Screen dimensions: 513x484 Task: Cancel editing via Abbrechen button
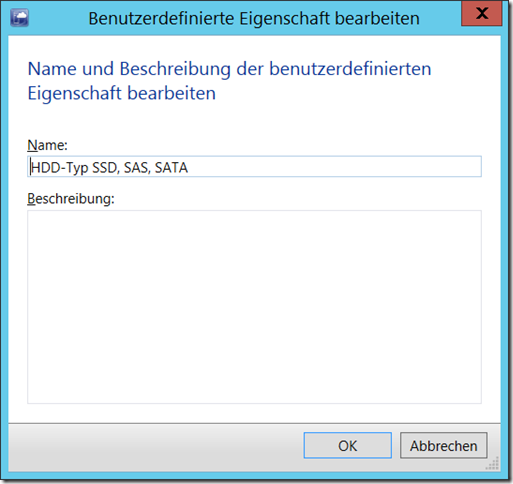click(x=443, y=445)
